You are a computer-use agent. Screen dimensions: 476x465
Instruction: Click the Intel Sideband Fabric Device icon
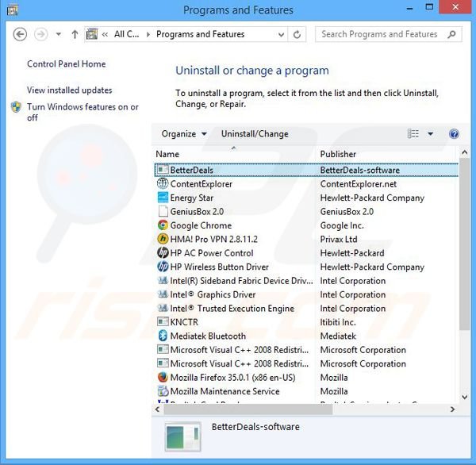(x=163, y=280)
